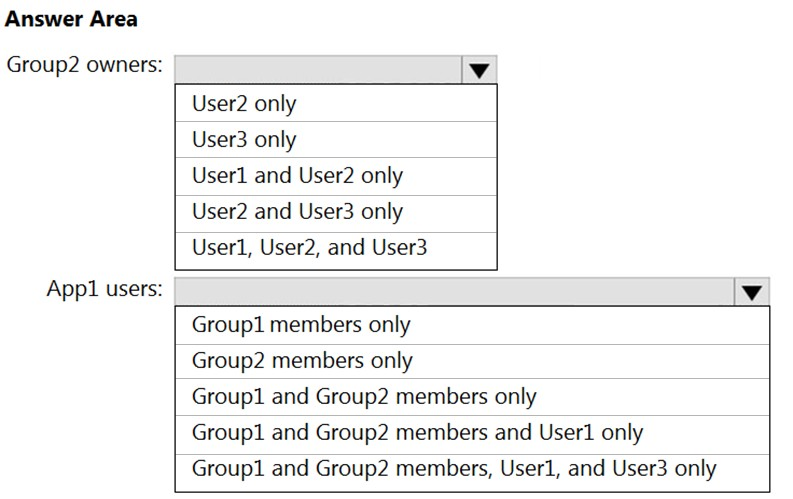Click the empty Group2 owners combo box field
793x499 pixels.
point(318,70)
